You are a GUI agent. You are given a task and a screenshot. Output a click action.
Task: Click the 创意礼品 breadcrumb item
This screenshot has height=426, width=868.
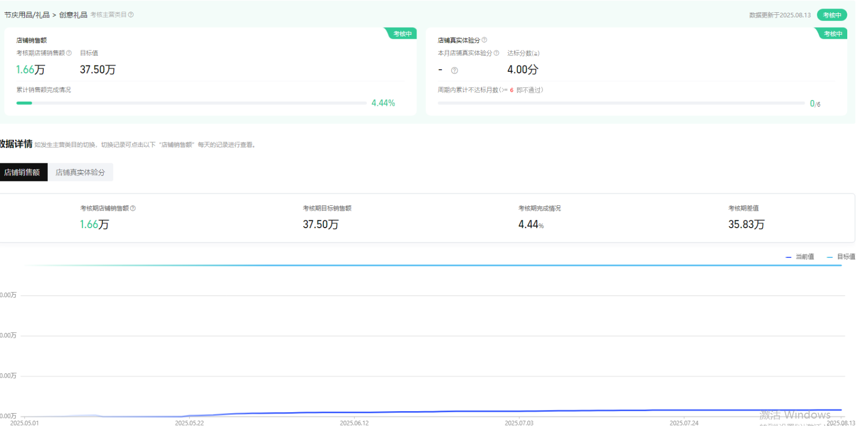tap(73, 15)
